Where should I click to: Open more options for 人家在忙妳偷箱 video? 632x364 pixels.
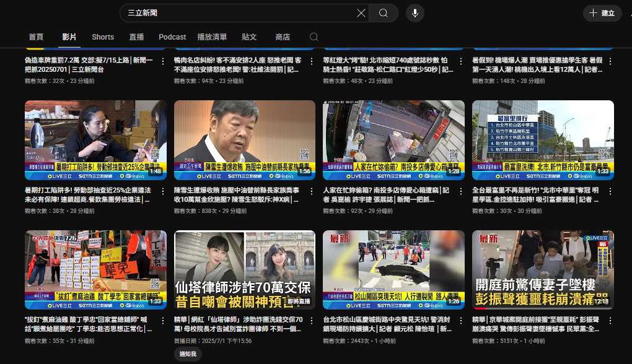(x=461, y=191)
